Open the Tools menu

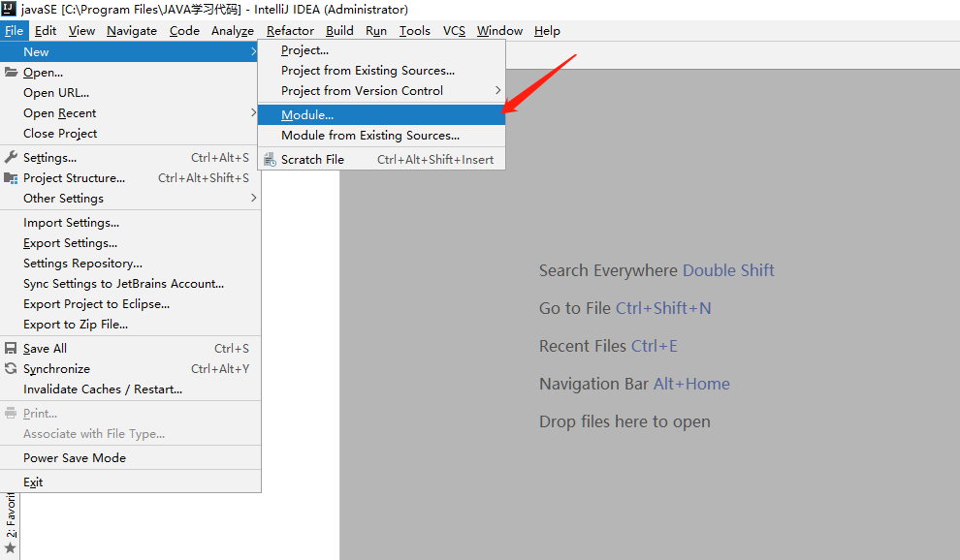[x=414, y=31]
